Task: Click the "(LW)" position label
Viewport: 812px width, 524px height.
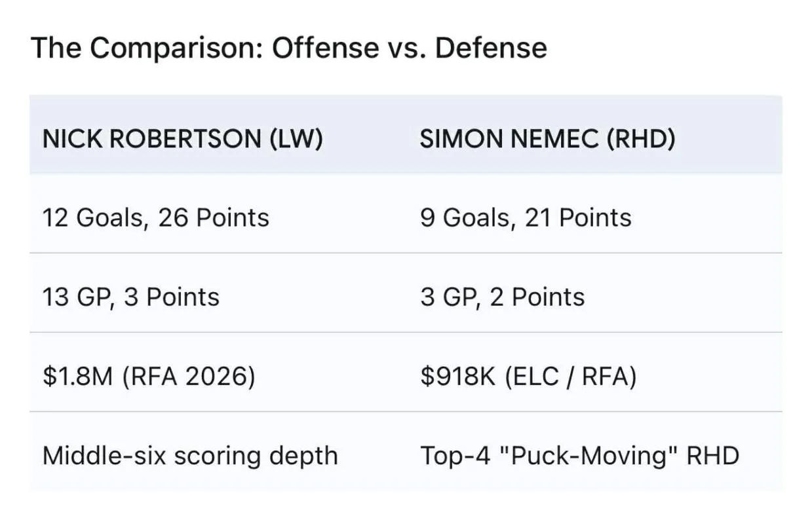Action: pyautogui.click(x=296, y=139)
